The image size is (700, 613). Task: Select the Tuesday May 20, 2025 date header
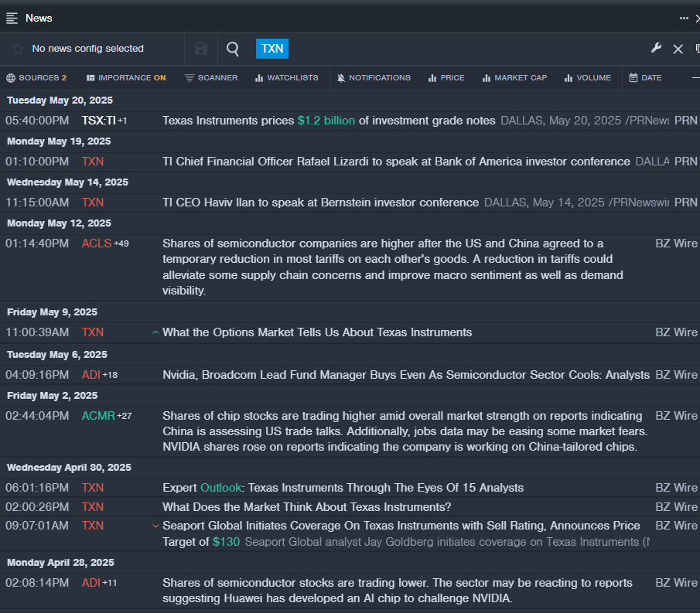[x=60, y=100]
